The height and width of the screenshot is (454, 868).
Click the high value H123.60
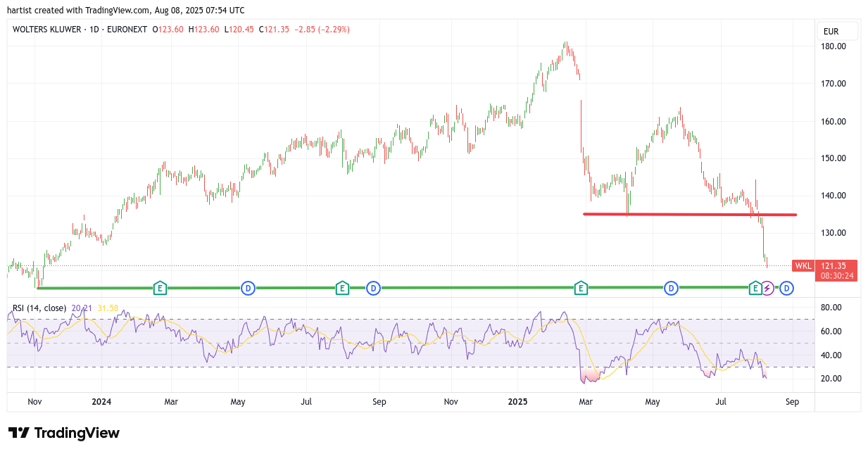coord(204,30)
